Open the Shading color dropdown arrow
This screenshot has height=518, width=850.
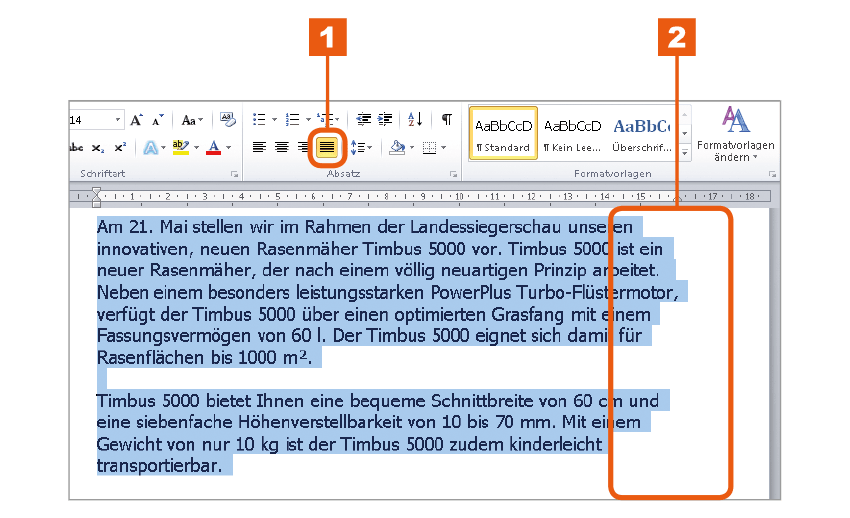pyautogui.click(x=412, y=148)
